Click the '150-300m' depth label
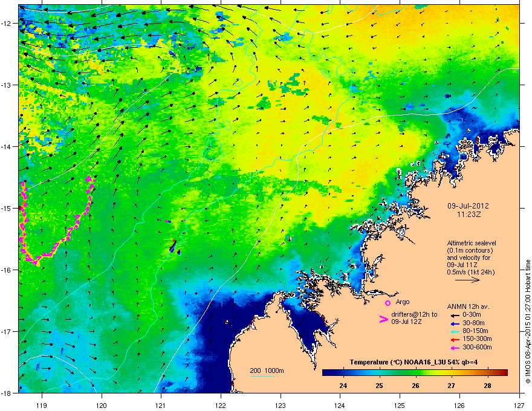 477,338
